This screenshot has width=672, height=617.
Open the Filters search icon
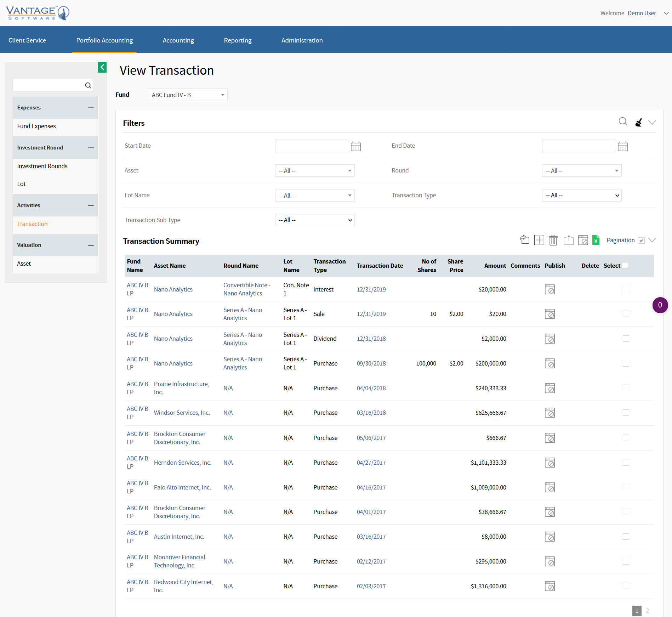623,121
